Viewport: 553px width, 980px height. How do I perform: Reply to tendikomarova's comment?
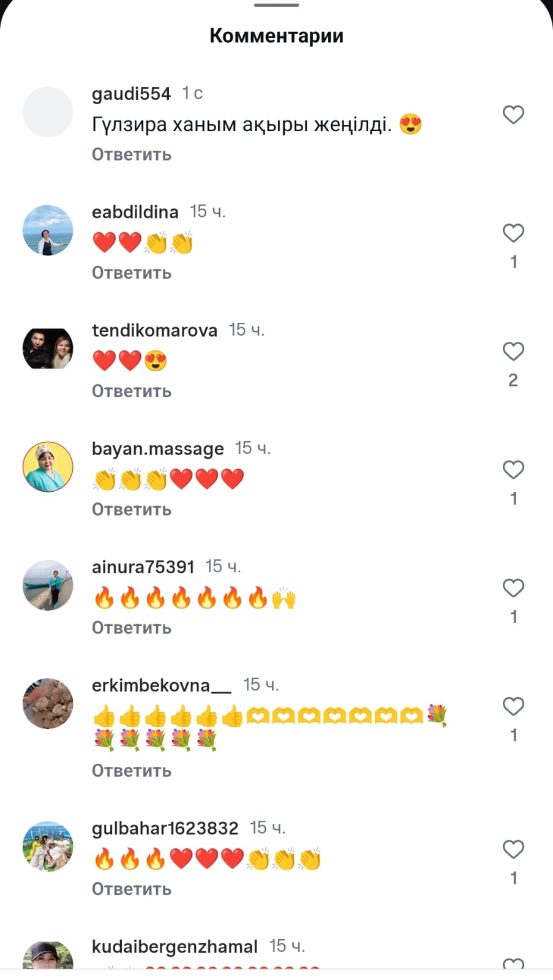pos(132,391)
